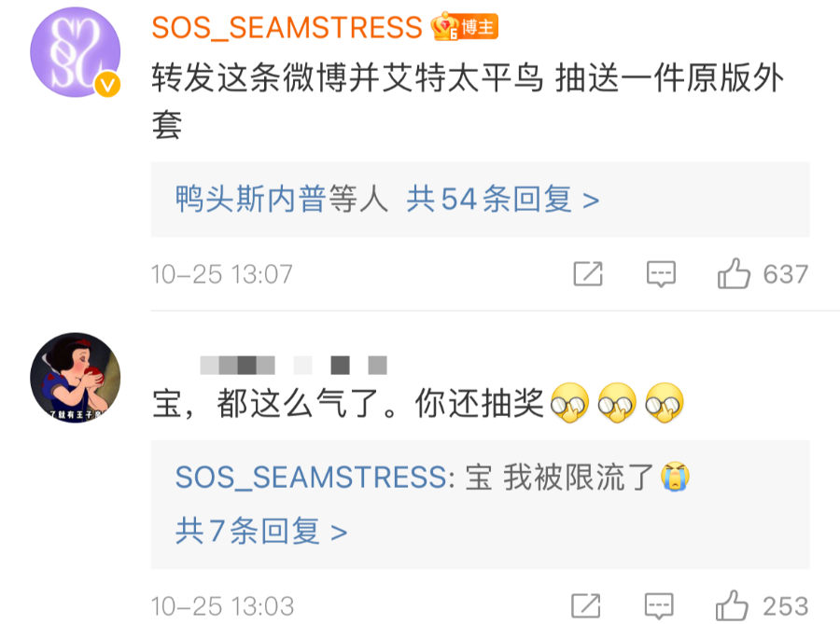Expand the 共54条回复 thread

502,199
